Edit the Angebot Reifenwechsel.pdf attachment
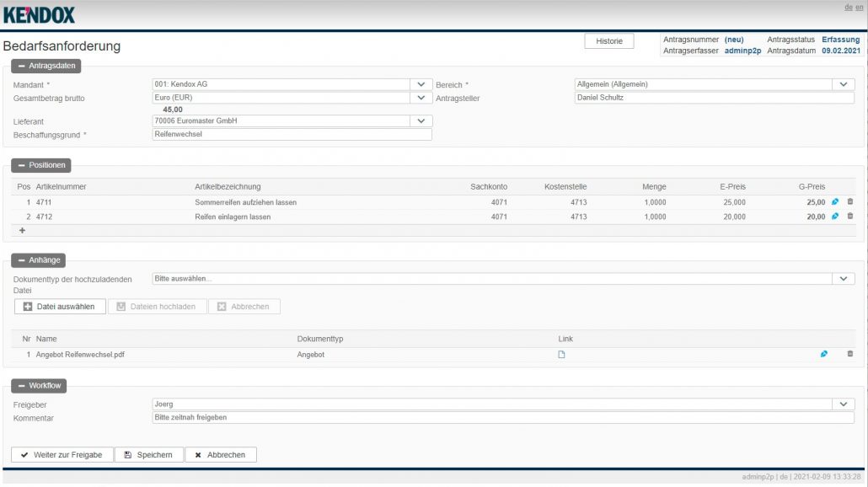 (823, 354)
